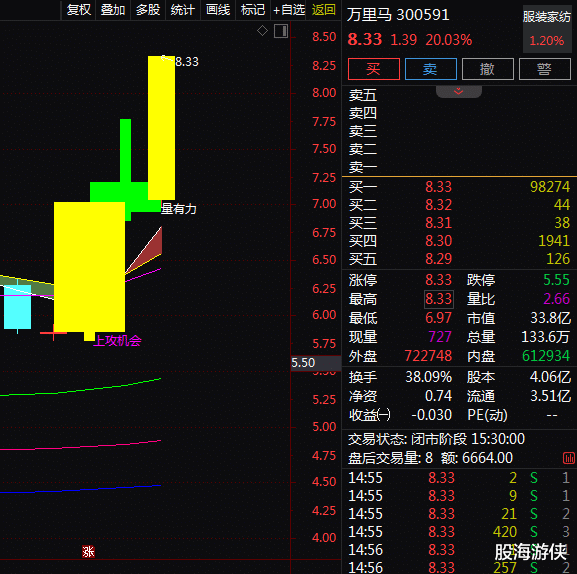Open the 服装家纺 sector box

click(547, 29)
